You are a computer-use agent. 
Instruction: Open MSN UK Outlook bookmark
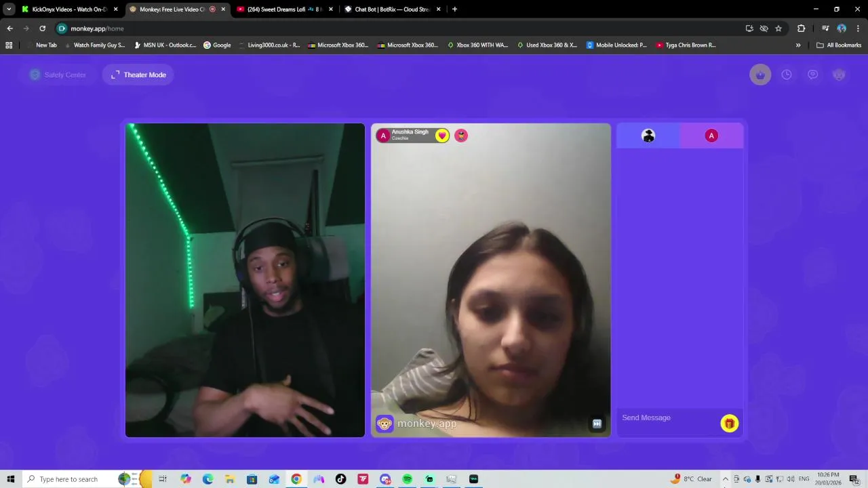tap(165, 45)
